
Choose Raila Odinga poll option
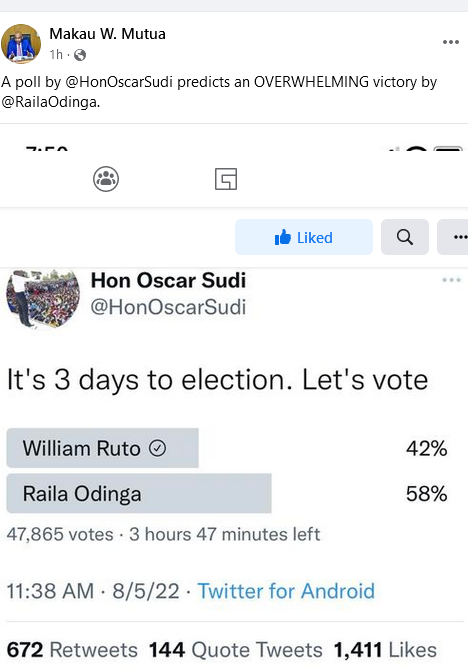coord(139,493)
